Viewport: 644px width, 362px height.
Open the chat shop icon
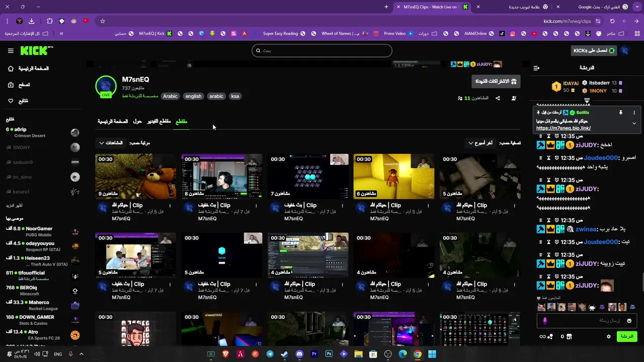click(569, 336)
